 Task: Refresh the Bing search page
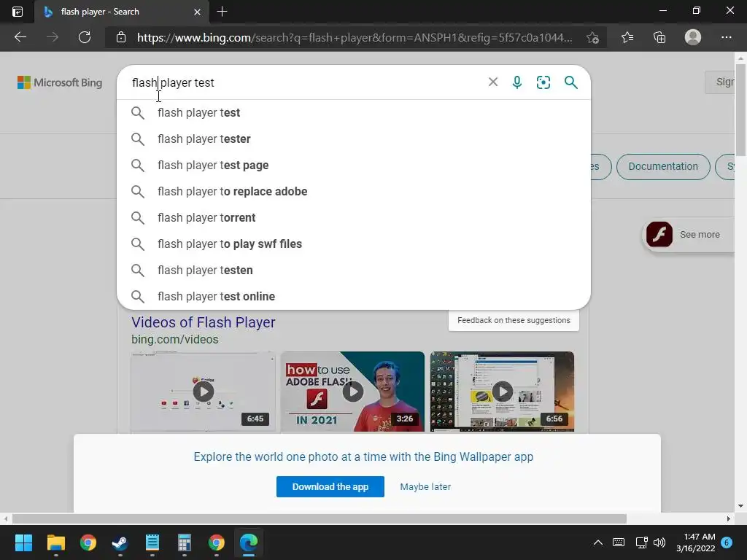[85, 37]
